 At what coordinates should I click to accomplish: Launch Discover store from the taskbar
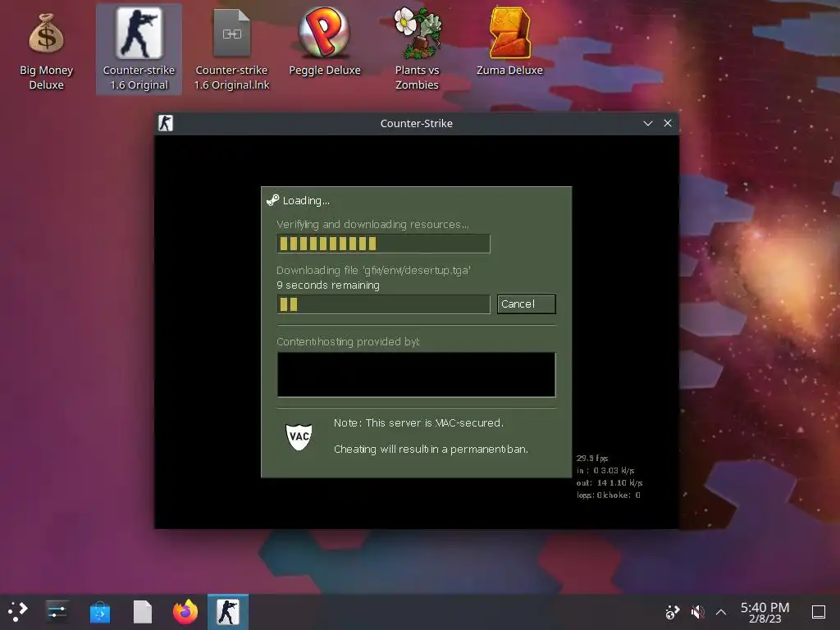click(99, 612)
